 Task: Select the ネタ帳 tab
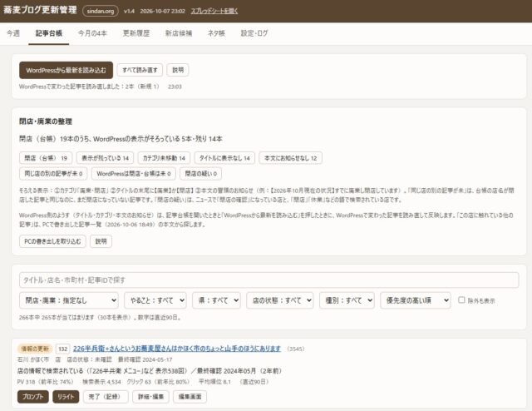pos(216,33)
